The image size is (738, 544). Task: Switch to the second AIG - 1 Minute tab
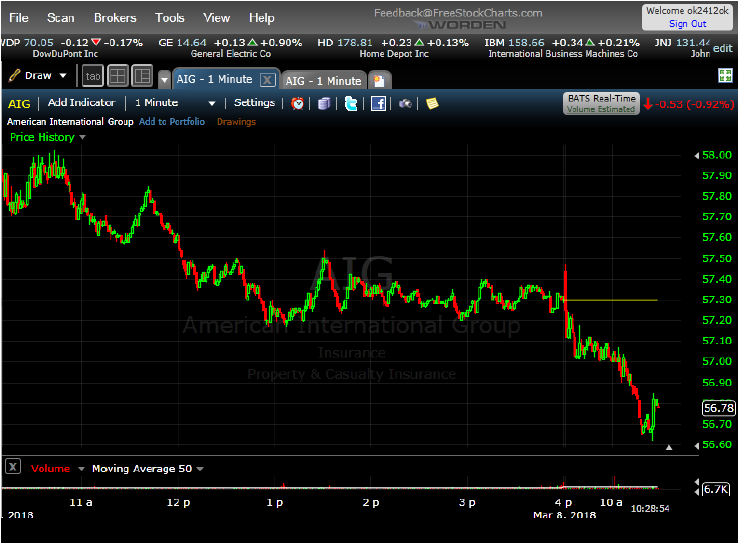point(323,81)
